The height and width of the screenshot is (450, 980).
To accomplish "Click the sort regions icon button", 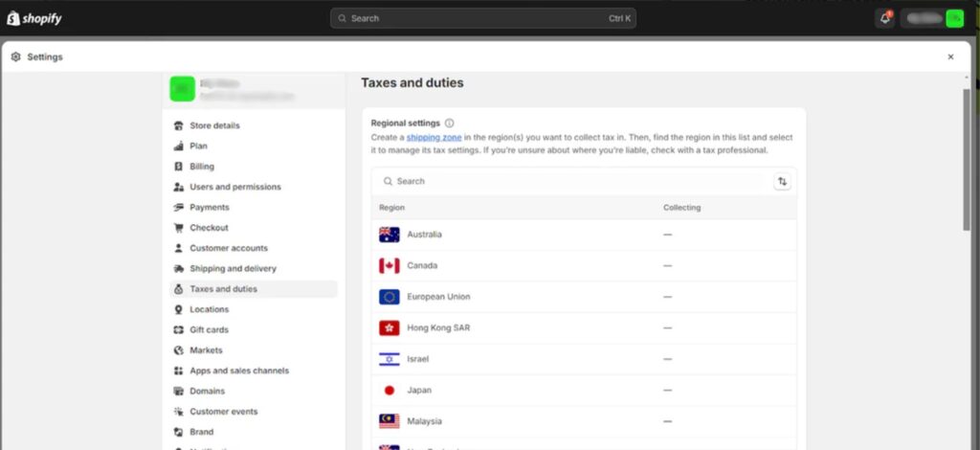I will (782, 181).
